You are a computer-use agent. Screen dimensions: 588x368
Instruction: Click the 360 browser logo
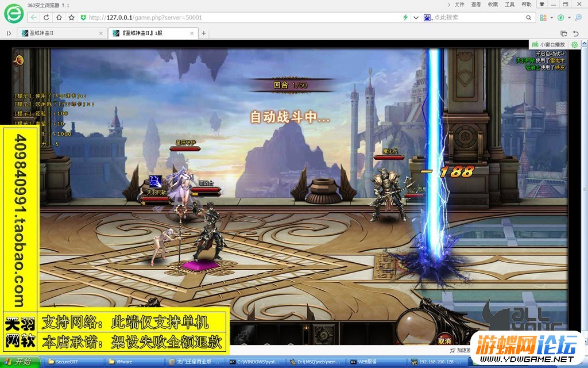pyautogui.click(x=14, y=14)
